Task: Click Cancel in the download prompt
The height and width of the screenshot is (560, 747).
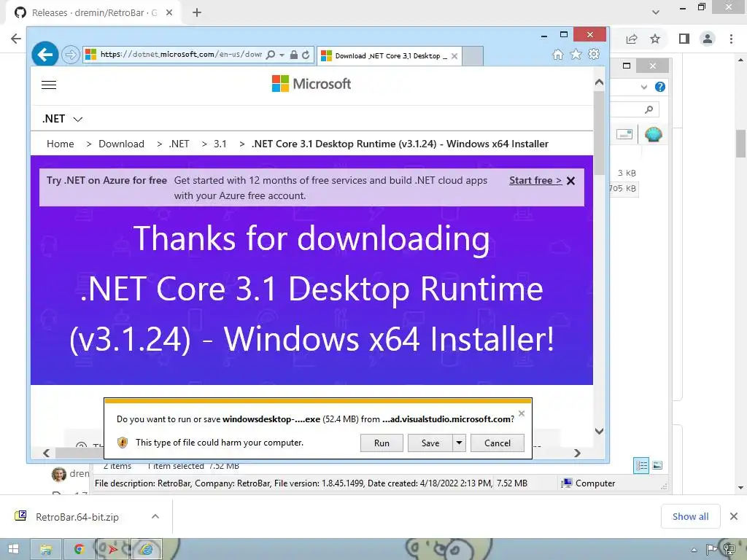Action: pyautogui.click(x=498, y=443)
